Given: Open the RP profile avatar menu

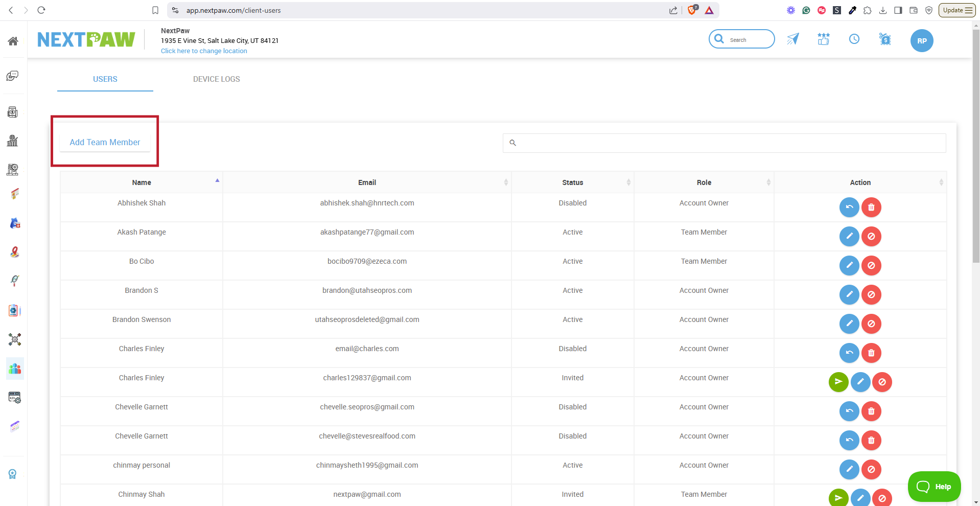Looking at the screenshot, I should point(922,41).
